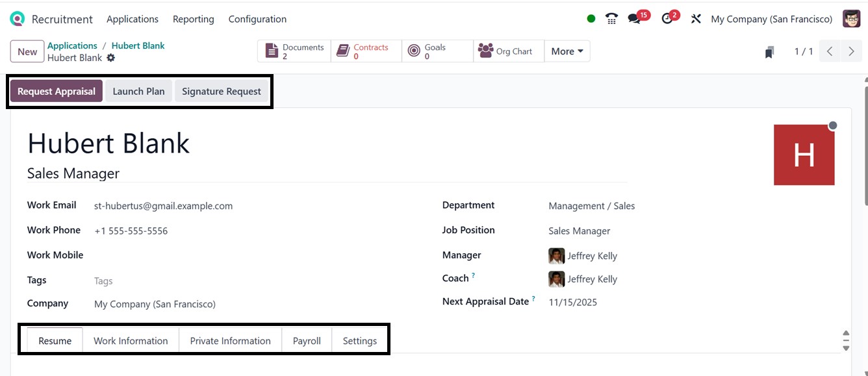Click the green online status indicator
868x376 pixels.
coord(591,19)
